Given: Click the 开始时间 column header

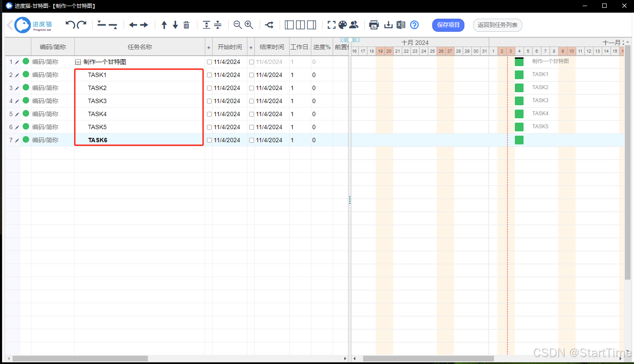Looking at the screenshot, I should point(230,47).
